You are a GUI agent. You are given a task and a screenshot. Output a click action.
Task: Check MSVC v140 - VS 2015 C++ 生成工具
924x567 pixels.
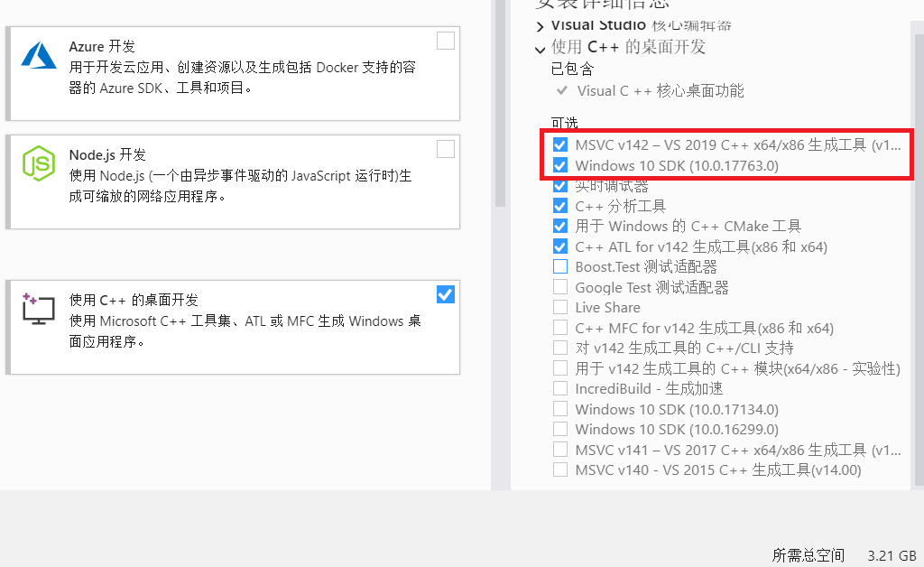(x=560, y=469)
